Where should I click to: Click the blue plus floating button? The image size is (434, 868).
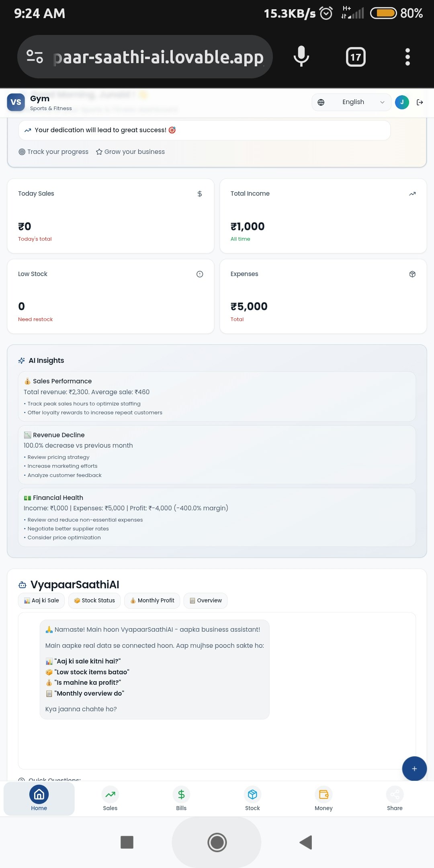414,768
